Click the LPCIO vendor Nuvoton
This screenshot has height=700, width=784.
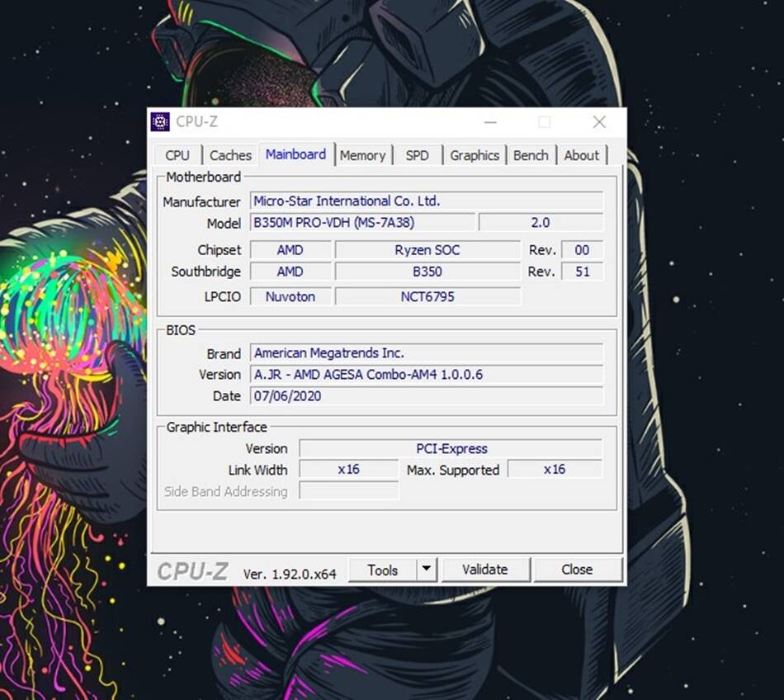[x=290, y=296]
